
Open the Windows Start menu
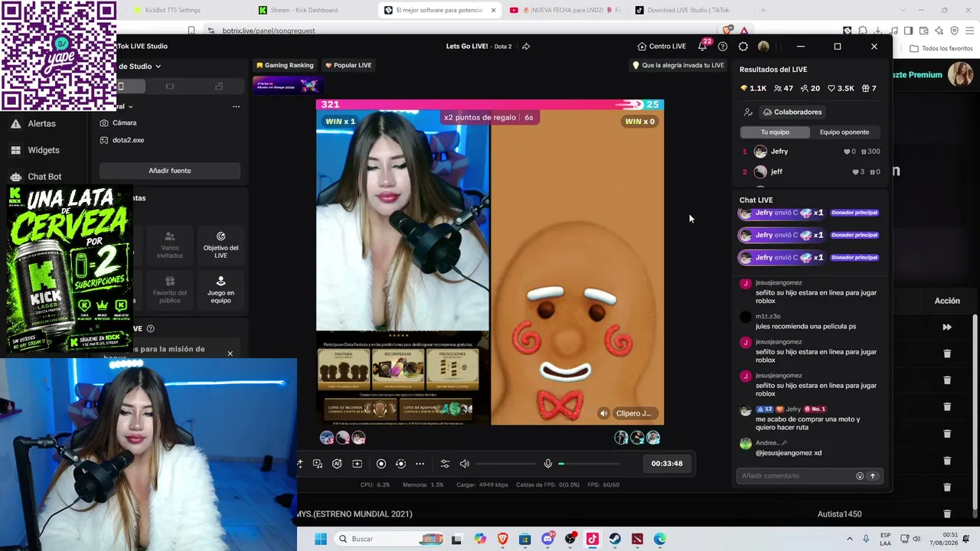[321, 539]
